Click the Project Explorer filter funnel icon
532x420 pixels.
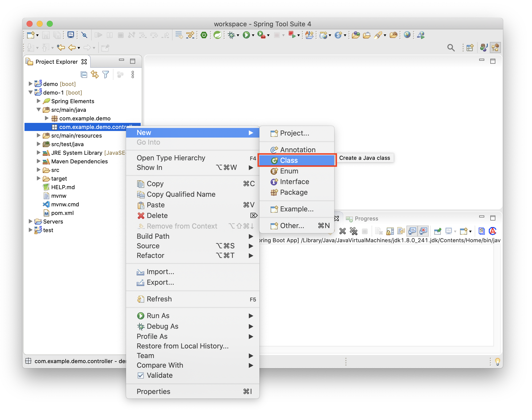pyautogui.click(x=106, y=75)
